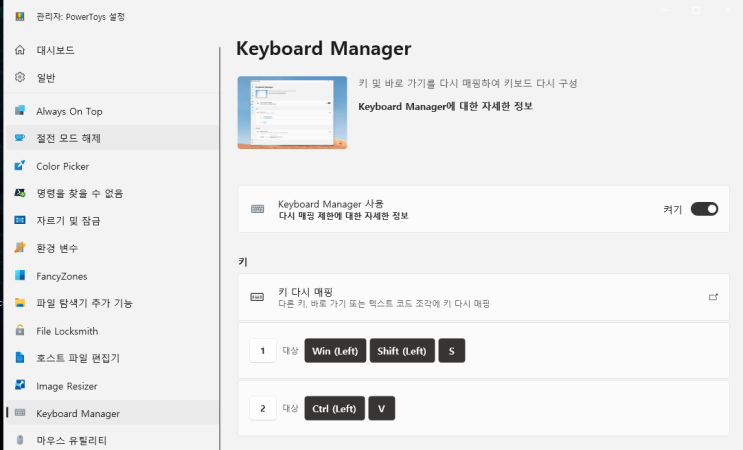Click the Keyboard Manager preview thumbnail
743x450 pixels.
click(x=292, y=112)
